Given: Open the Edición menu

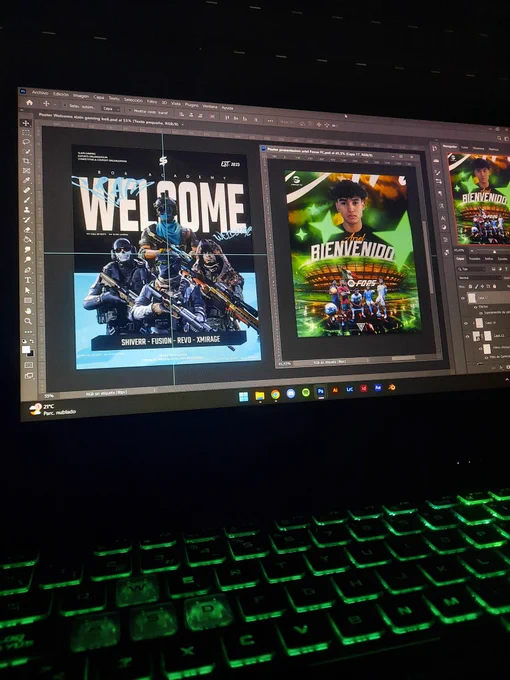Looking at the screenshot, I should 61,94.
